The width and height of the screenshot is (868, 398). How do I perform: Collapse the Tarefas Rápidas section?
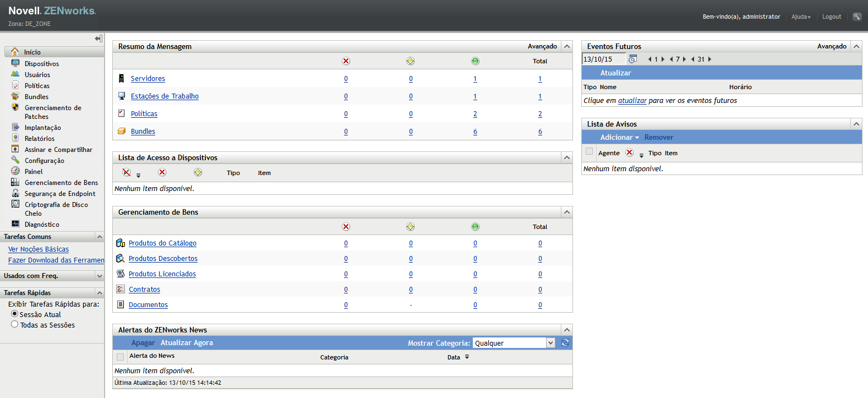coord(100,293)
